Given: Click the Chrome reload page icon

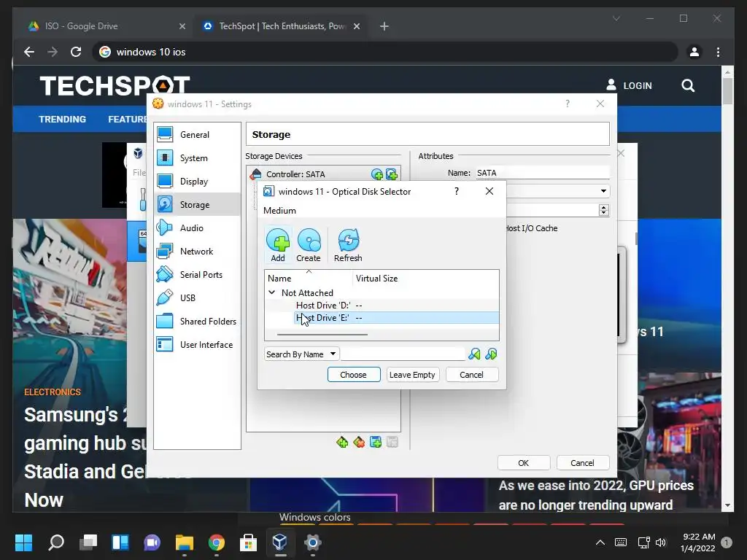Looking at the screenshot, I should pyautogui.click(x=76, y=52).
